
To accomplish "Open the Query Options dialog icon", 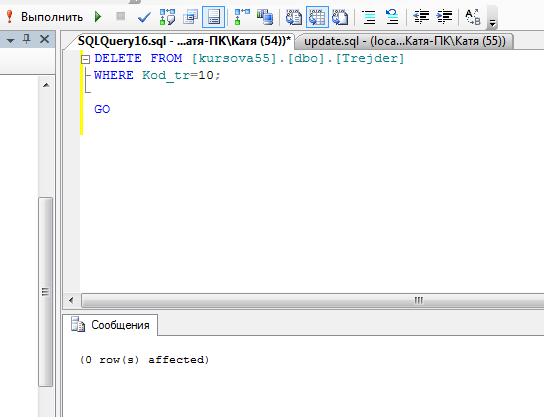I will click(190, 17).
